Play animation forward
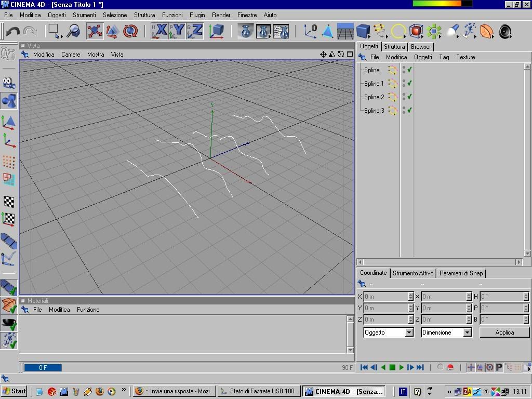 pos(402,367)
